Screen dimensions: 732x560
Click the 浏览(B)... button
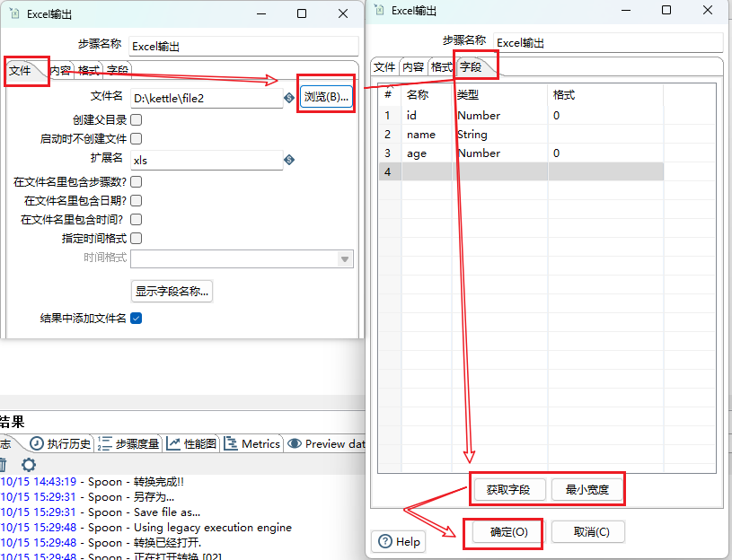pyautogui.click(x=326, y=97)
